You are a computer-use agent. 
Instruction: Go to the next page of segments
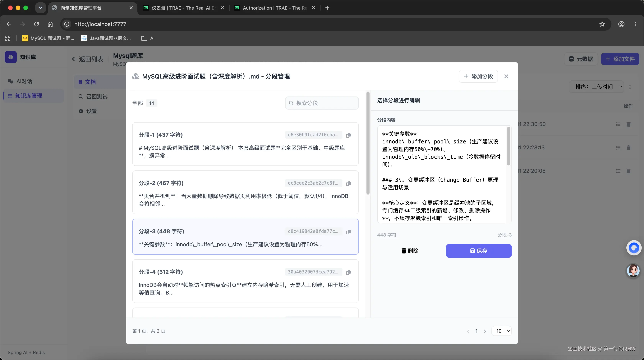(485, 331)
